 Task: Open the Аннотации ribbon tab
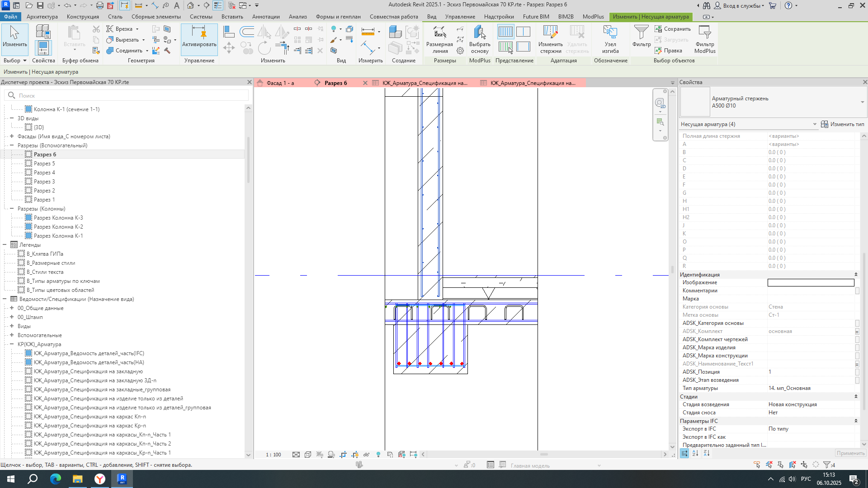pos(265,17)
